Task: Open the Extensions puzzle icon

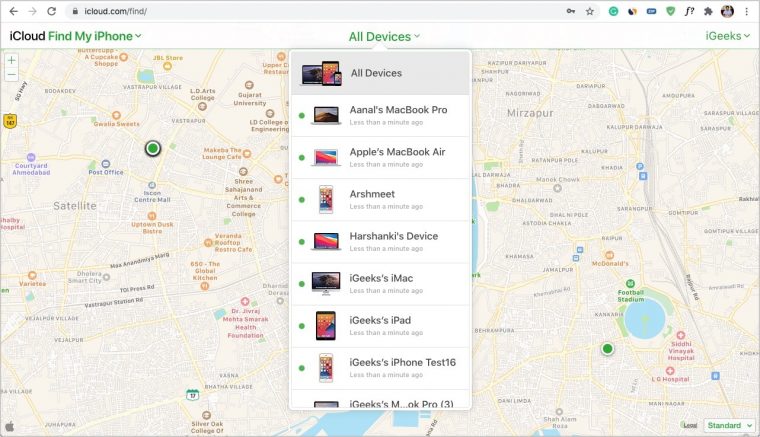Action: coord(708,11)
